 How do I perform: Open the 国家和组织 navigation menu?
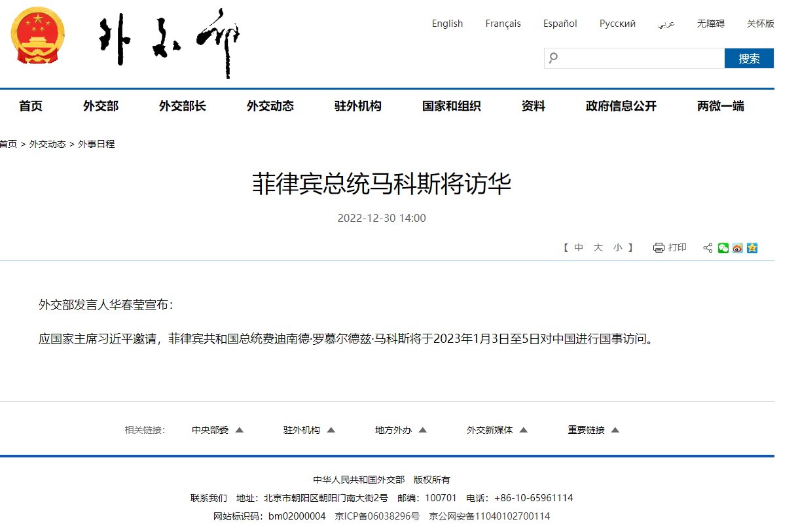pyautogui.click(x=451, y=106)
